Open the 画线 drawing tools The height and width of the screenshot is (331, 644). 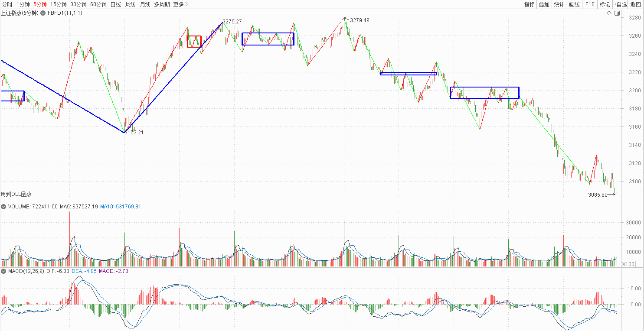[574, 4]
